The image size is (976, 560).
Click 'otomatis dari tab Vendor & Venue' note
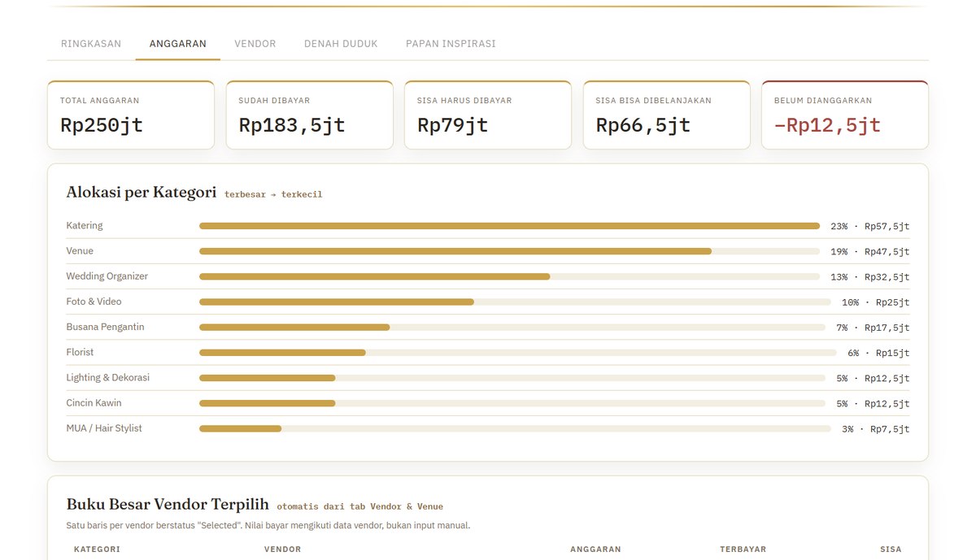click(359, 506)
